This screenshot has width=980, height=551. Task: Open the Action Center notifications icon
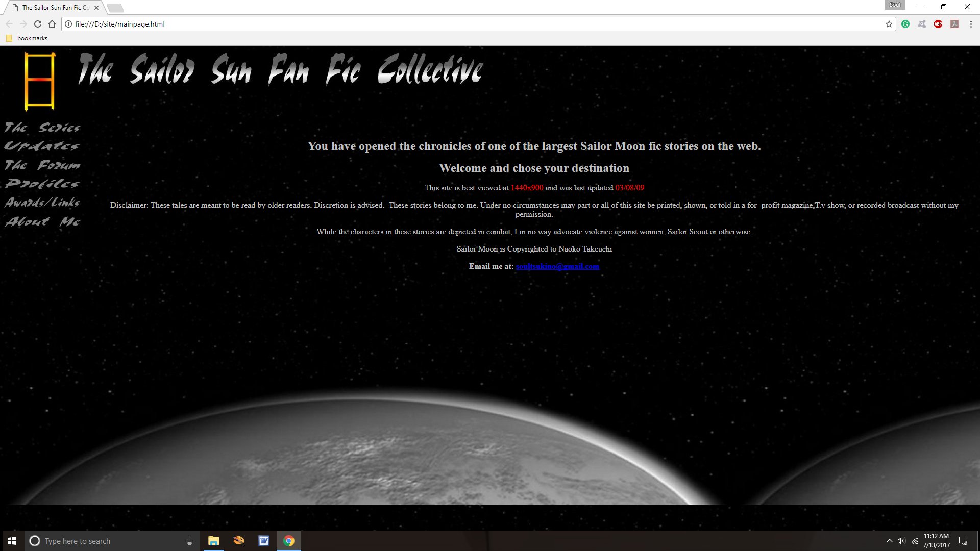[x=963, y=541]
